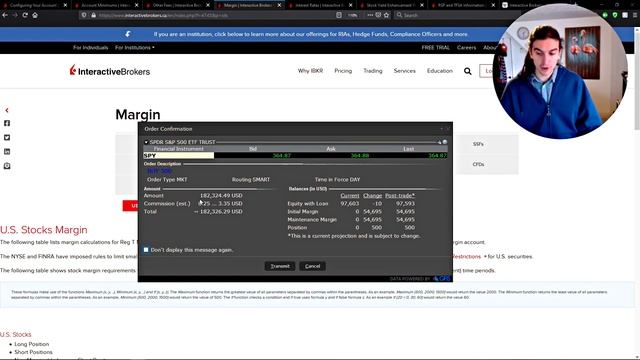Go to the browser home page icon
The image size is (640, 360).
click(35, 15)
